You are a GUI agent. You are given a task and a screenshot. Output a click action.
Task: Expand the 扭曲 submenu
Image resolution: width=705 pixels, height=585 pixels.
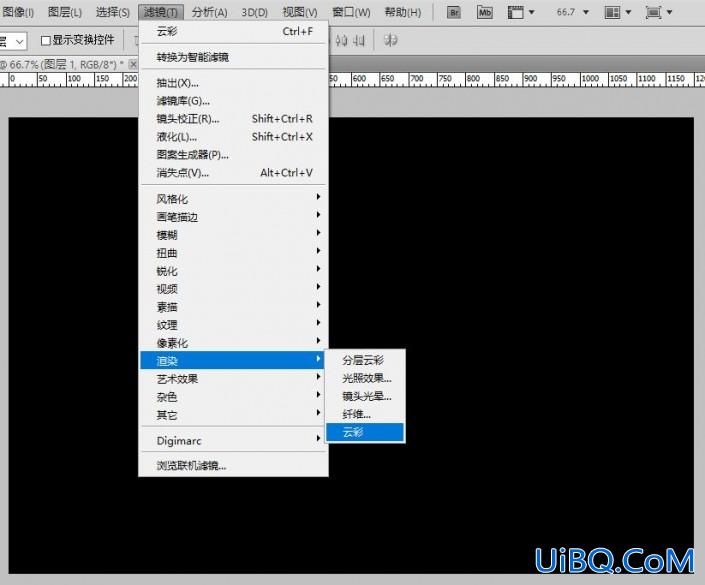coord(233,252)
